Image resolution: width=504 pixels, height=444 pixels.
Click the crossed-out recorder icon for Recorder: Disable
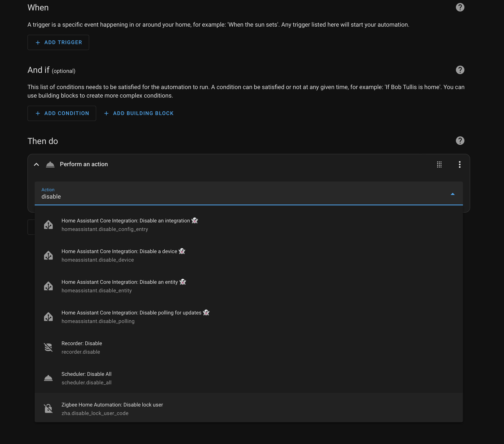pos(48,347)
